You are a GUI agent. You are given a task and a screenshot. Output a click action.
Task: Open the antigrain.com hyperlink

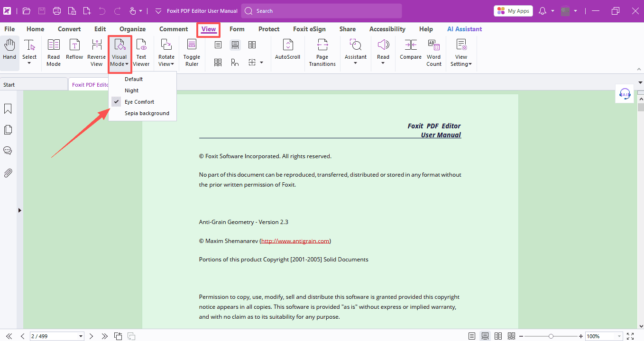[x=295, y=241]
